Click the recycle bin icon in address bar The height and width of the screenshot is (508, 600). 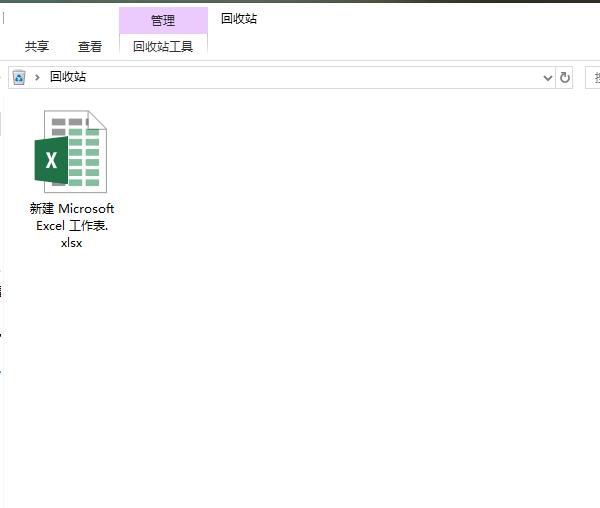click(x=19, y=77)
